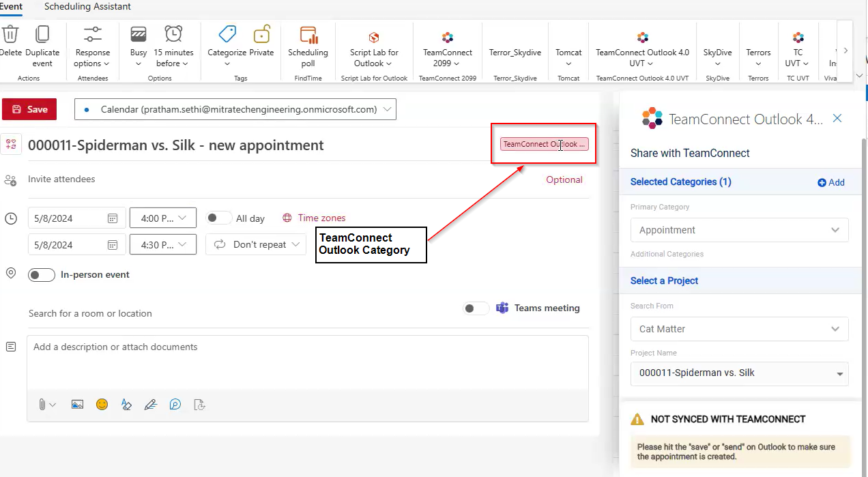
Task: Open the Don't repeat recurrence dropdown
Action: pyautogui.click(x=256, y=244)
